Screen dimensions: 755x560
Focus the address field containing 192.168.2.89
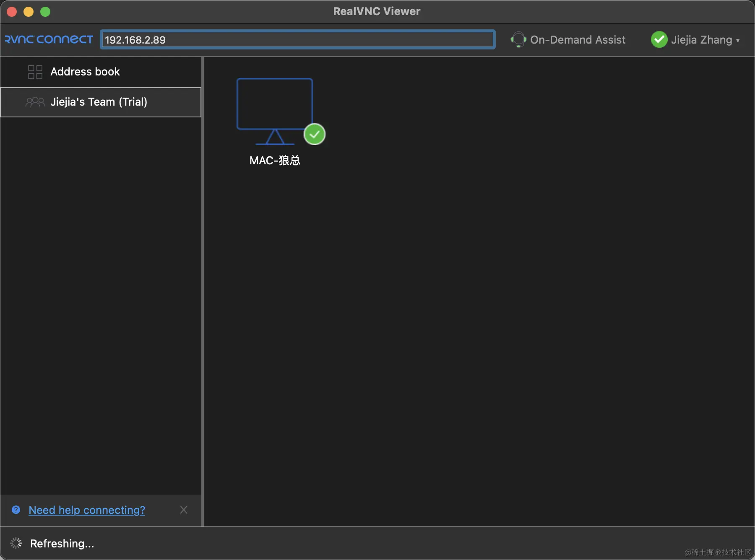(298, 40)
